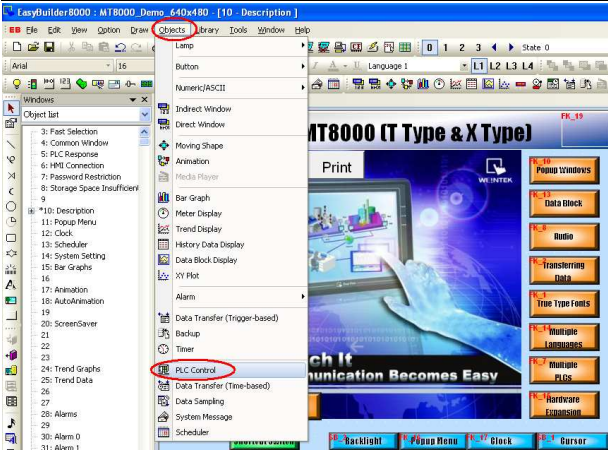The image size is (608, 452).
Task: Toggle language L4 button
Action: pyautogui.click(x=527, y=66)
